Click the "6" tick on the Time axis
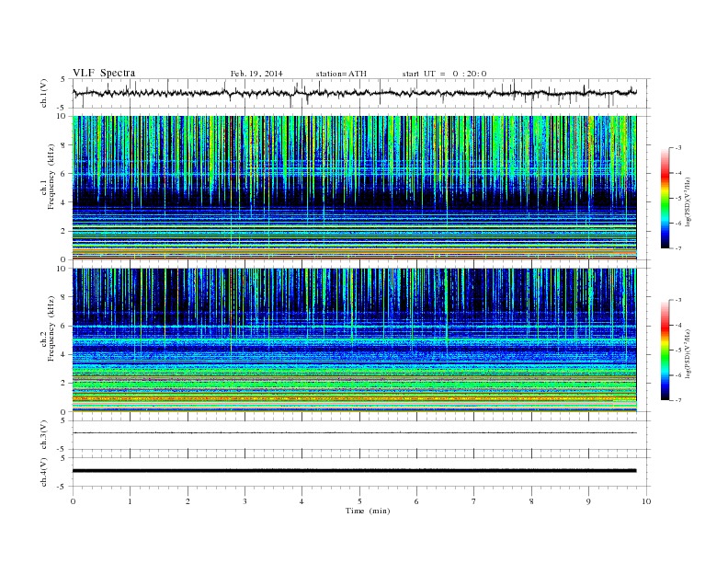Viewport: 728px width, 563px height. [416, 501]
